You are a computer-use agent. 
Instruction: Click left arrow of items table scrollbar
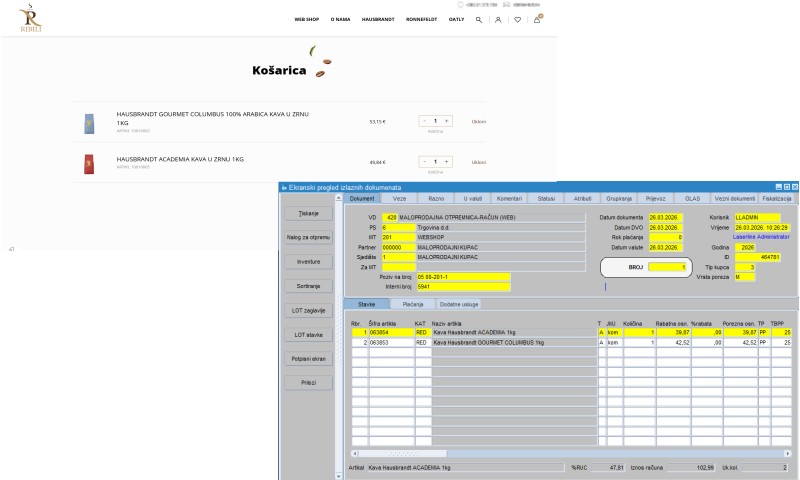(355, 453)
